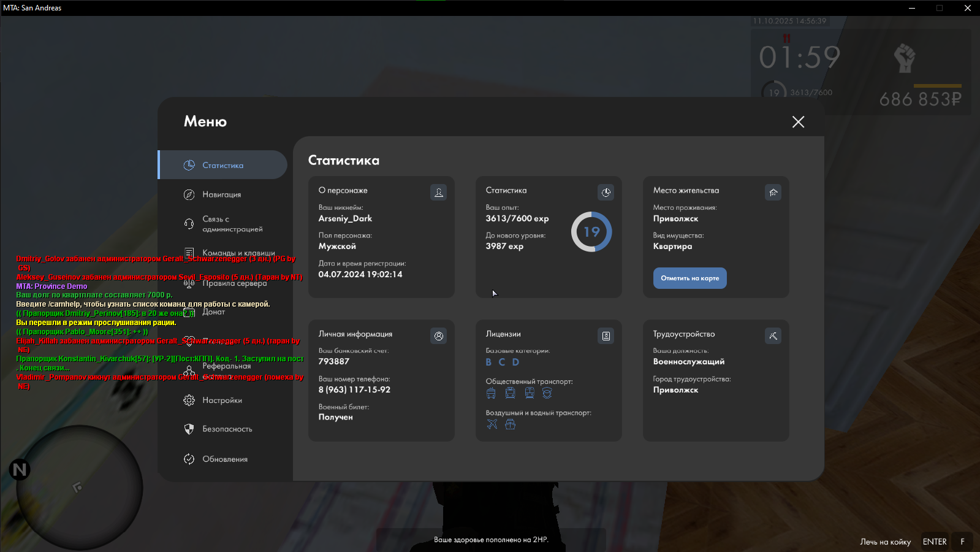Click the account icon in Личная информация card
Viewport: 980px width, 552px height.
coord(439,336)
